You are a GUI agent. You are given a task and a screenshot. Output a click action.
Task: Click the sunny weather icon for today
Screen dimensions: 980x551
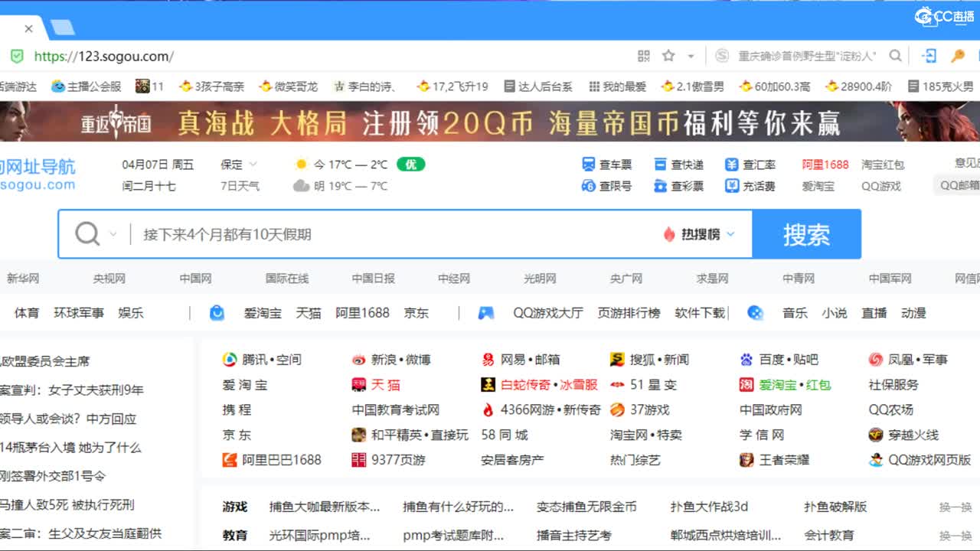(x=301, y=164)
